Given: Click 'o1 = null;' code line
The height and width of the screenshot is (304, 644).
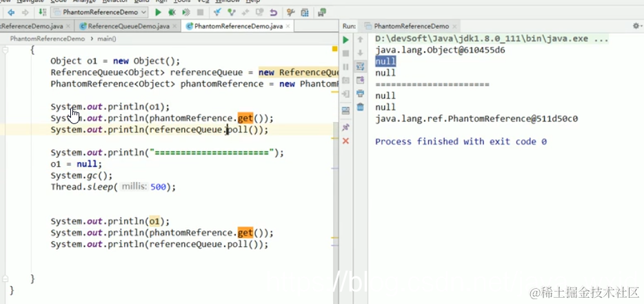Looking at the screenshot, I should tap(76, 164).
